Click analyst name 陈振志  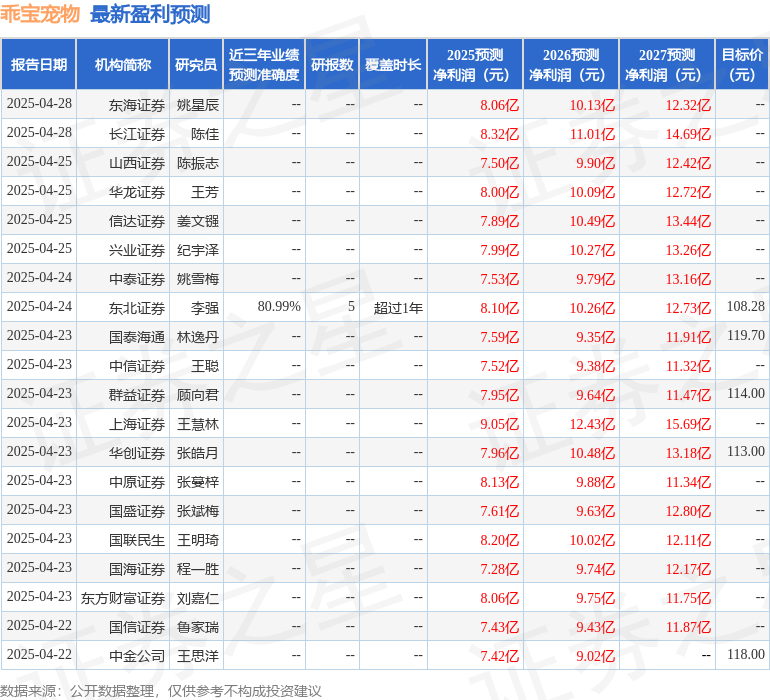click(x=198, y=163)
